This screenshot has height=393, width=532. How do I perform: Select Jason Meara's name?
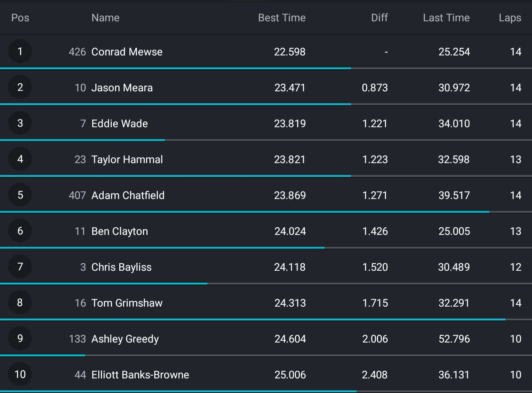[x=122, y=88]
